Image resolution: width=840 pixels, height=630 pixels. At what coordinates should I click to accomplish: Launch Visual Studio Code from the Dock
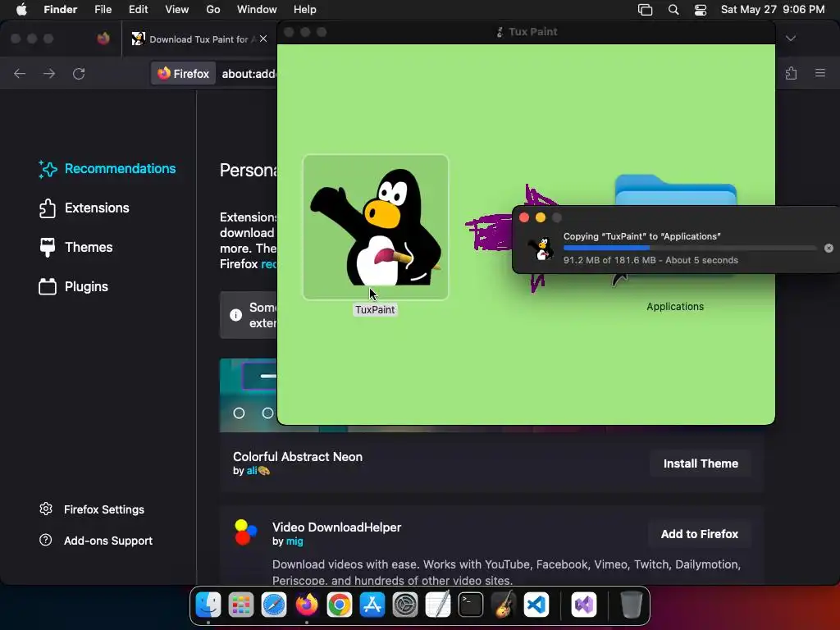point(536,605)
